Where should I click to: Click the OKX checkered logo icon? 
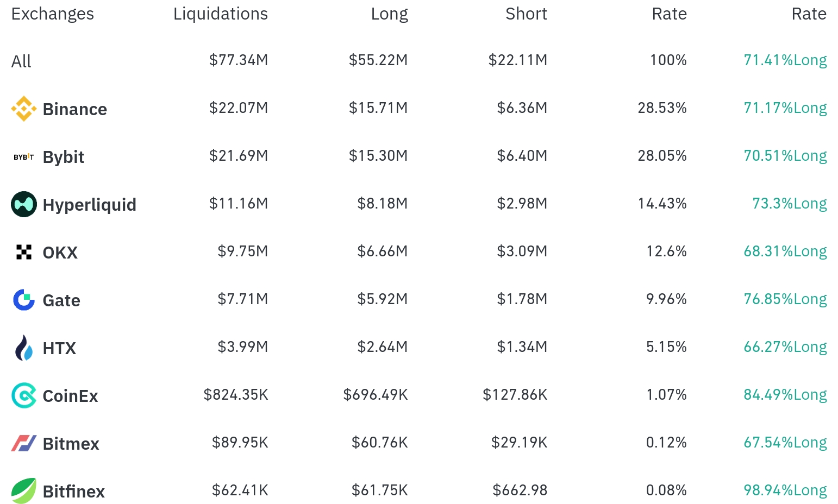[24, 252]
